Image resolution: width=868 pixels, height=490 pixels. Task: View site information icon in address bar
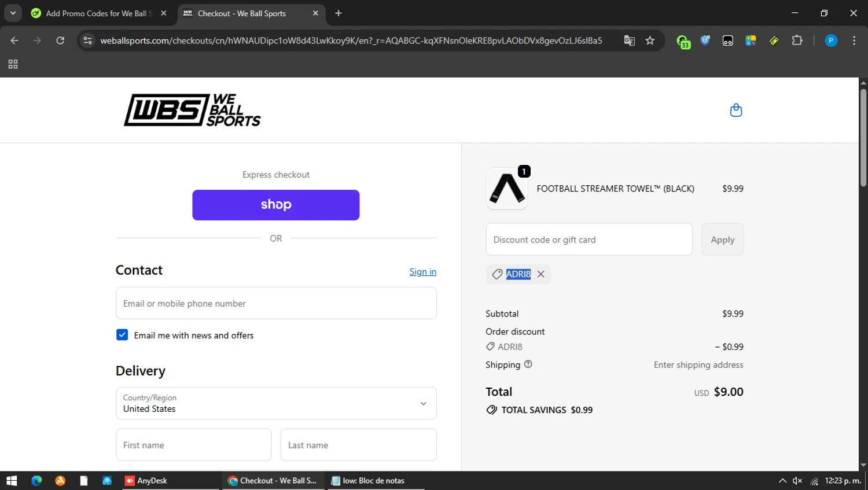[87, 40]
